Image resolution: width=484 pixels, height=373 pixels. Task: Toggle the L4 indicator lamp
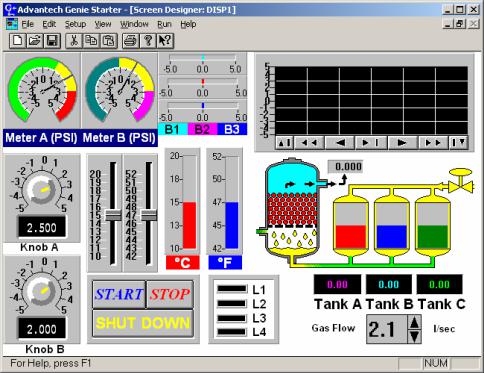point(232,332)
